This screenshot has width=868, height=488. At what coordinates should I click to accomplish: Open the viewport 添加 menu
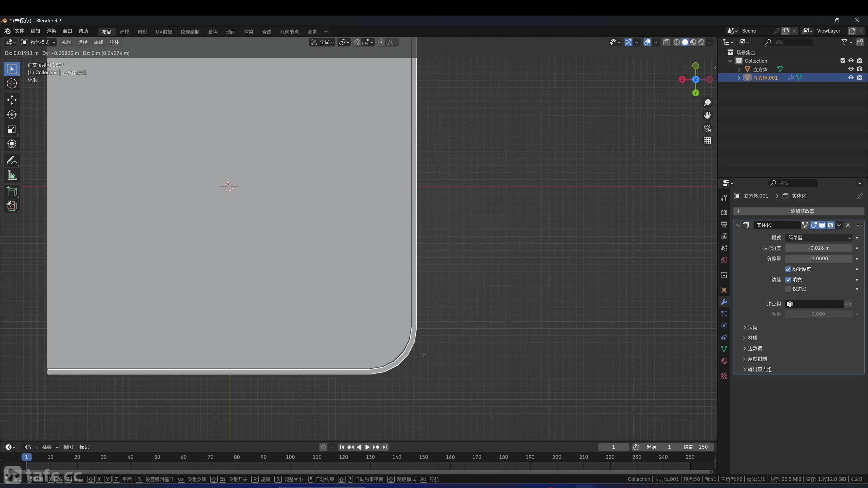coord(99,42)
